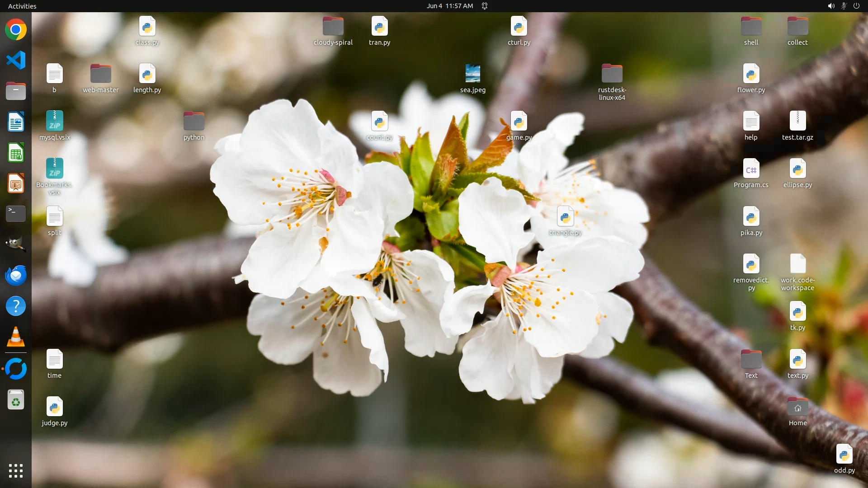Click the Help question mark icon

(x=16, y=306)
